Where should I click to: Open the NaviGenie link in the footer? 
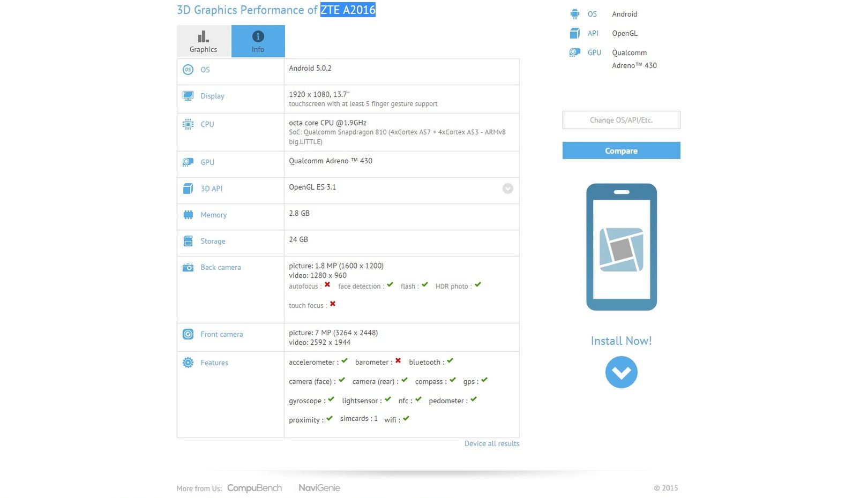coord(319,488)
